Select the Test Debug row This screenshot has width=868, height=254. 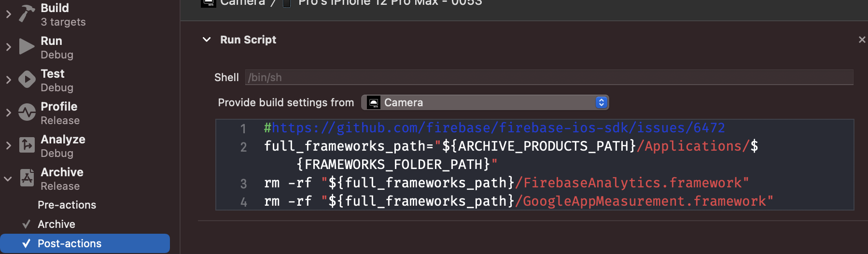(x=57, y=80)
